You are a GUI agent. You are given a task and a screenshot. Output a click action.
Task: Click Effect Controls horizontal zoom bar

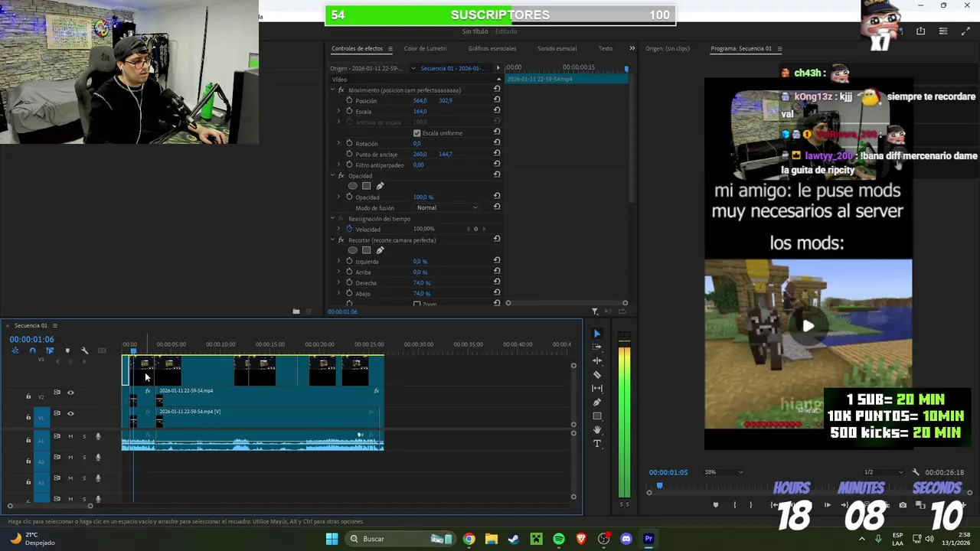coord(567,303)
